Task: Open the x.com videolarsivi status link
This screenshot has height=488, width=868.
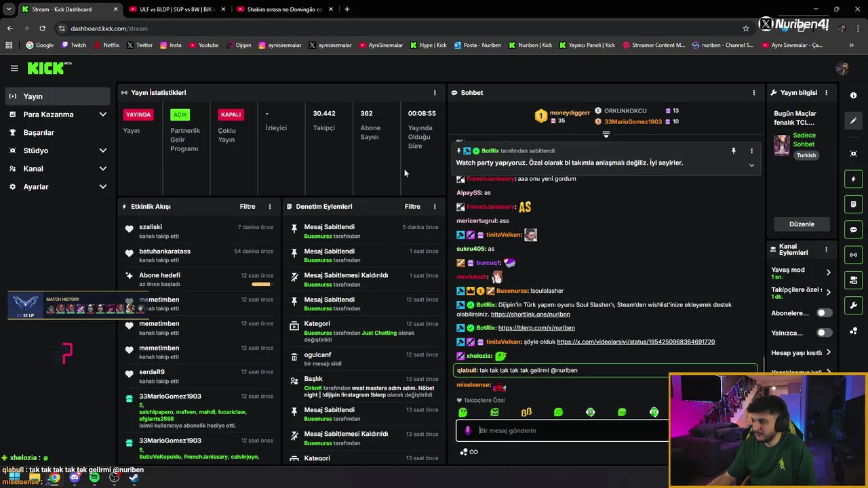Action: 635,342
